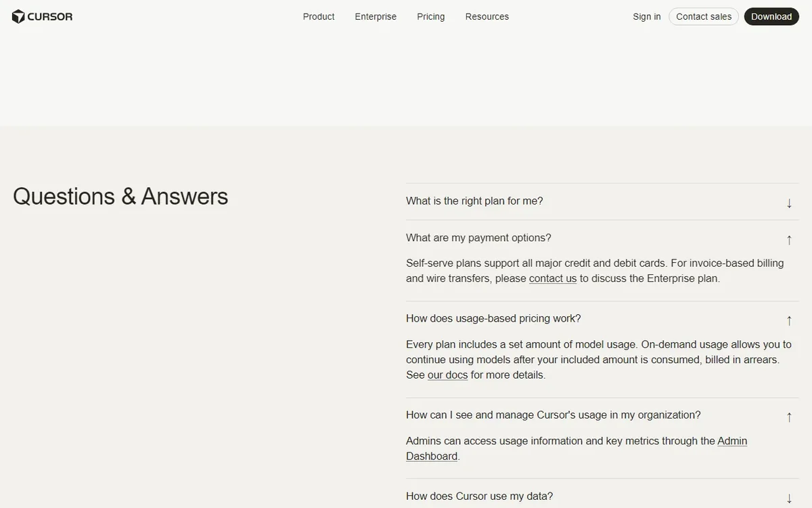This screenshot has width=812, height=508.
Task: Open the Resources menu
Action: (x=487, y=16)
